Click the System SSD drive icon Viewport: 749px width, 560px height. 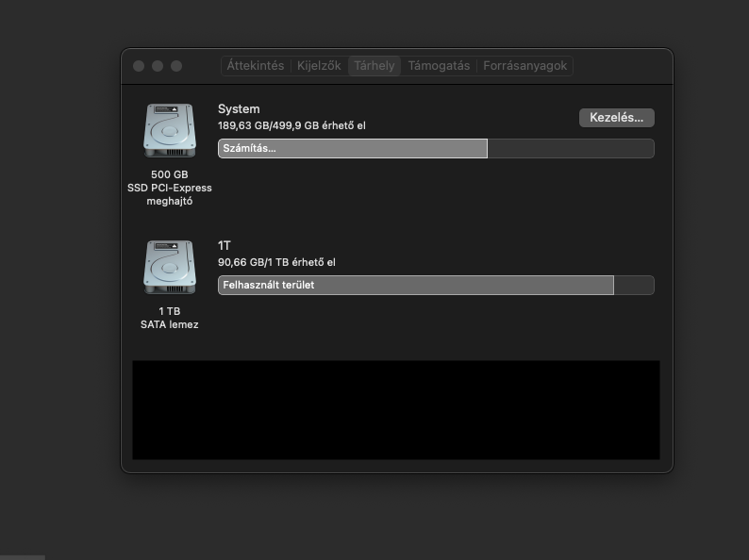click(x=170, y=131)
